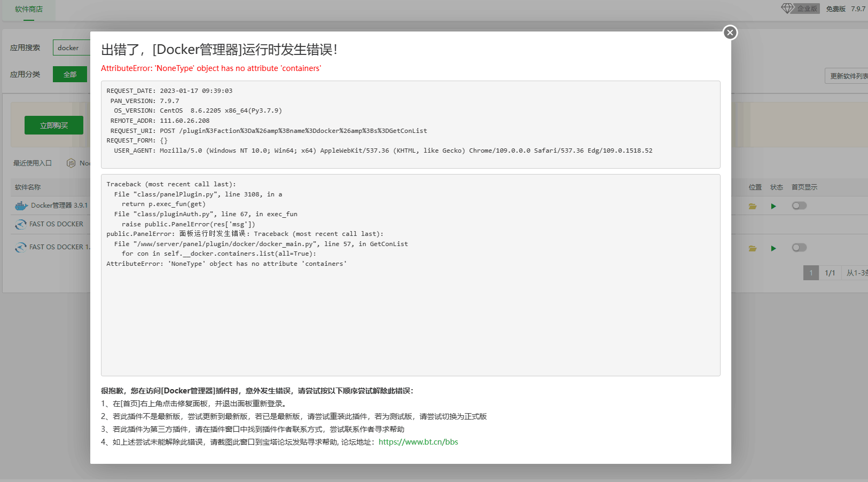Click the Docker whale icon
This screenshot has height=482, width=868.
click(x=21, y=206)
